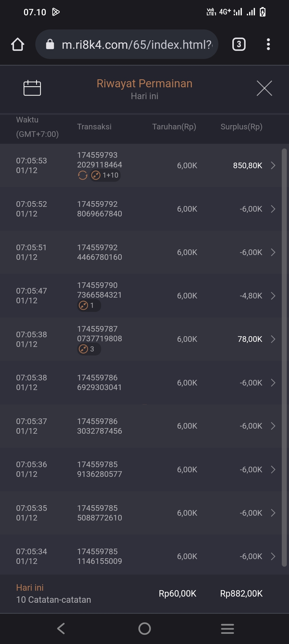289x644 pixels.
Task: Tap the Android back navigation button
Action: coord(61,628)
